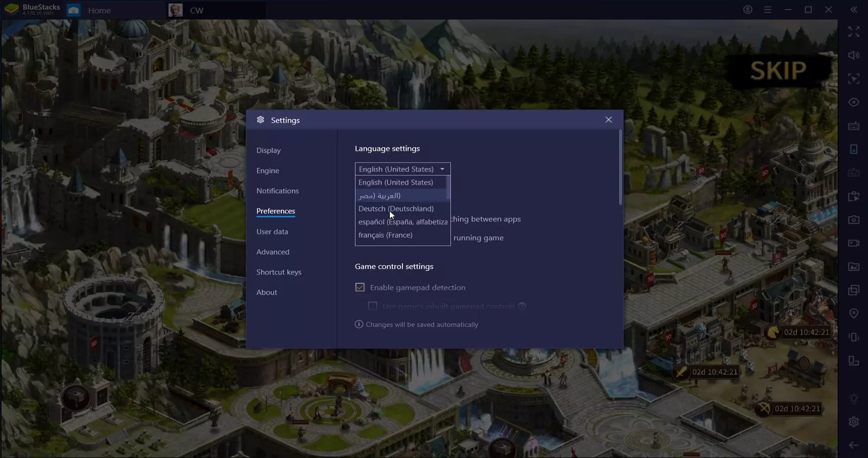Open the media gallery icon in sidebar

[853, 267]
